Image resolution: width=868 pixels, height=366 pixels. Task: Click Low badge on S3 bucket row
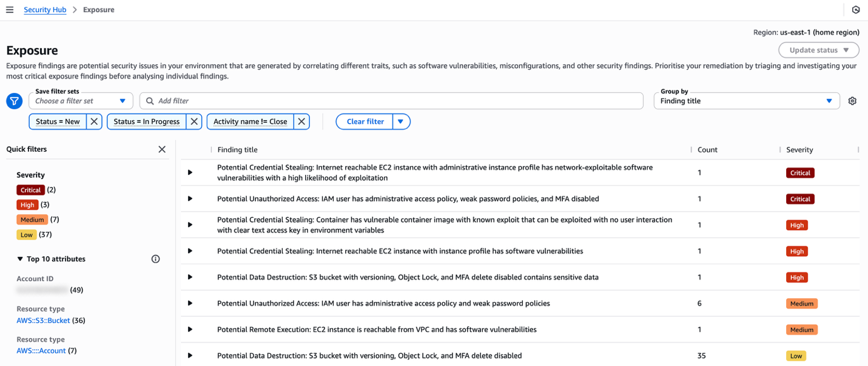(x=796, y=356)
